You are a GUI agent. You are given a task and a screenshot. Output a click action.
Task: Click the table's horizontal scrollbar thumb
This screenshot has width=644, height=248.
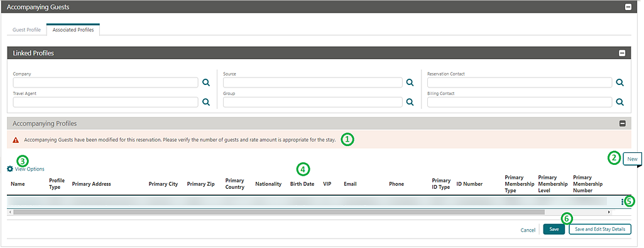coord(279,212)
